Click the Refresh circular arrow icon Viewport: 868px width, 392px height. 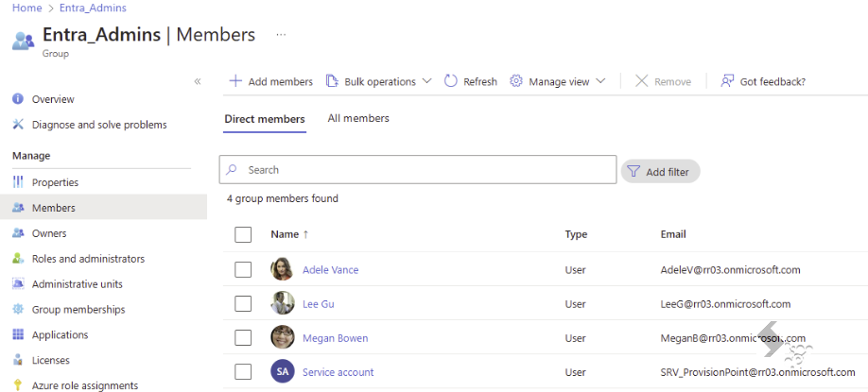pyautogui.click(x=451, y=81)
